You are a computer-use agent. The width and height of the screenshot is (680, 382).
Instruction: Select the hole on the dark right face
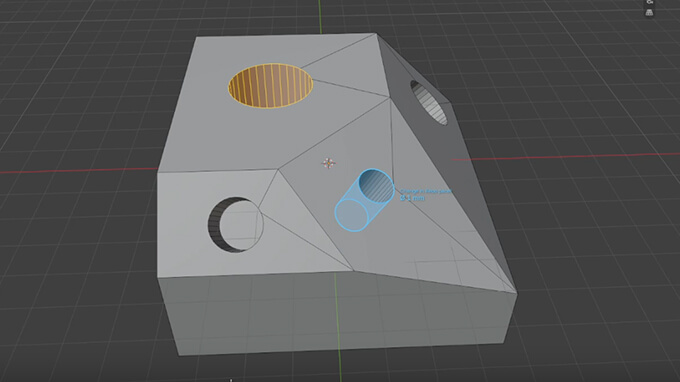tap(428, 103)
